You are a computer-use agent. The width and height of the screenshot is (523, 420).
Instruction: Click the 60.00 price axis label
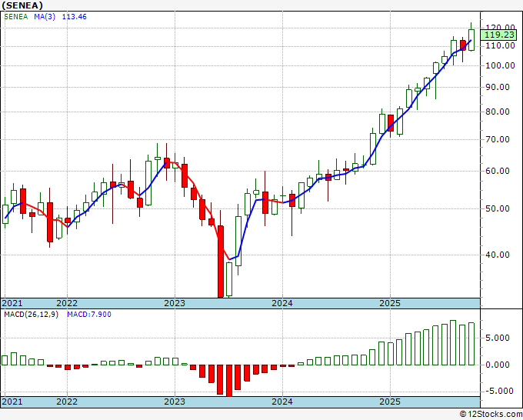point(497,171)
